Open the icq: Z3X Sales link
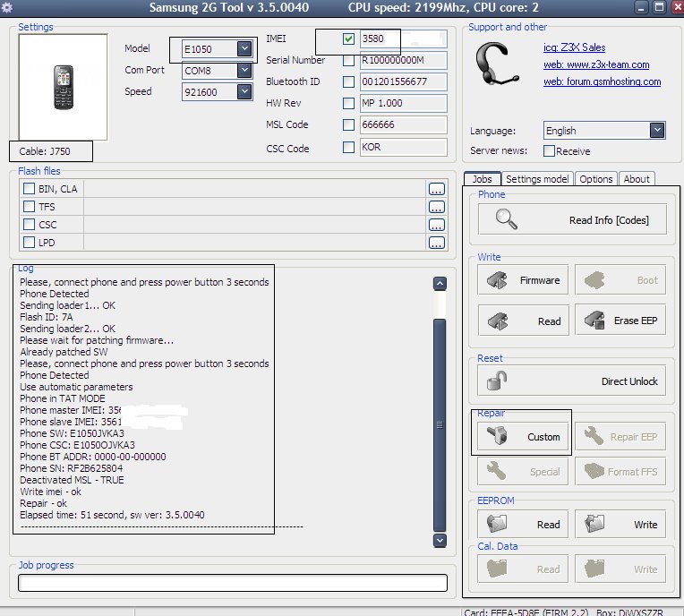Image resolution: width=684 pixels, height=616 pixels. [574, 47]
